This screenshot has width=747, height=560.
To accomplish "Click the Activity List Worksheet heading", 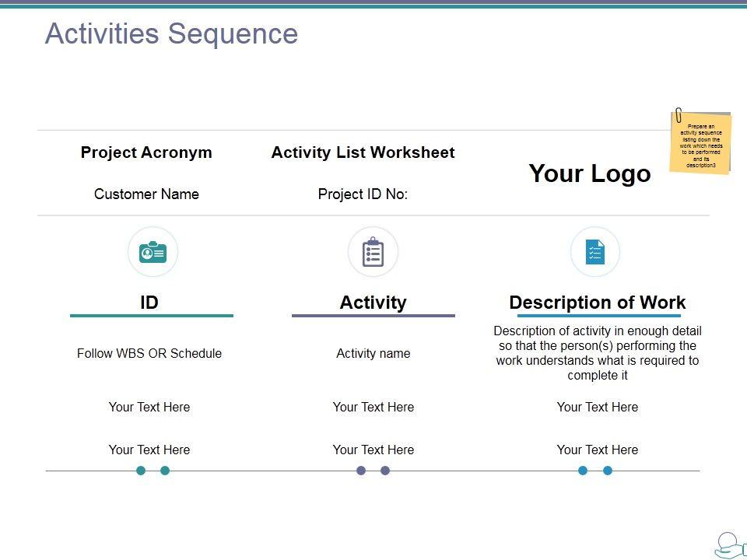I will 363,152.
